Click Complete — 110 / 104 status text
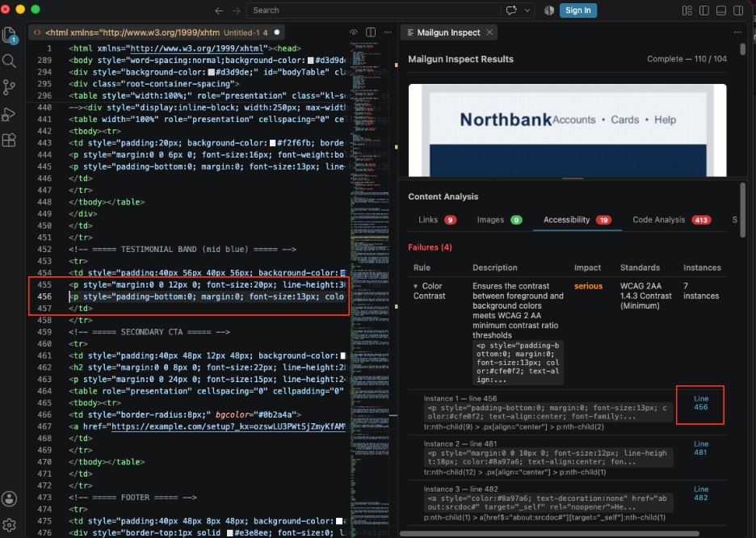The image size is (756, 538). pyautogui.click(x=687, y=59)
